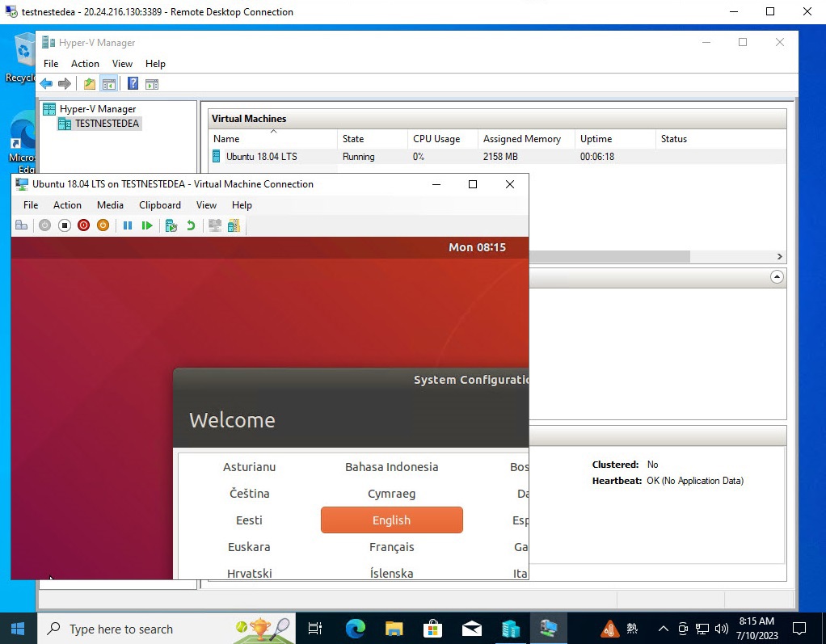Sort by Uptime column header
Image resolution: width=826 pixels, height=644 pixels.
[615, 139]
